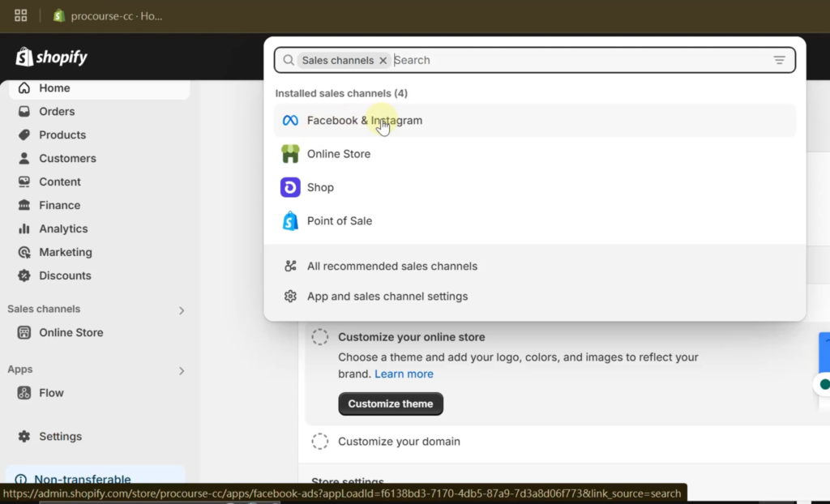The image size is (830, 504).
Task: Go to Orders in sidebar
Action: [57, 111]
